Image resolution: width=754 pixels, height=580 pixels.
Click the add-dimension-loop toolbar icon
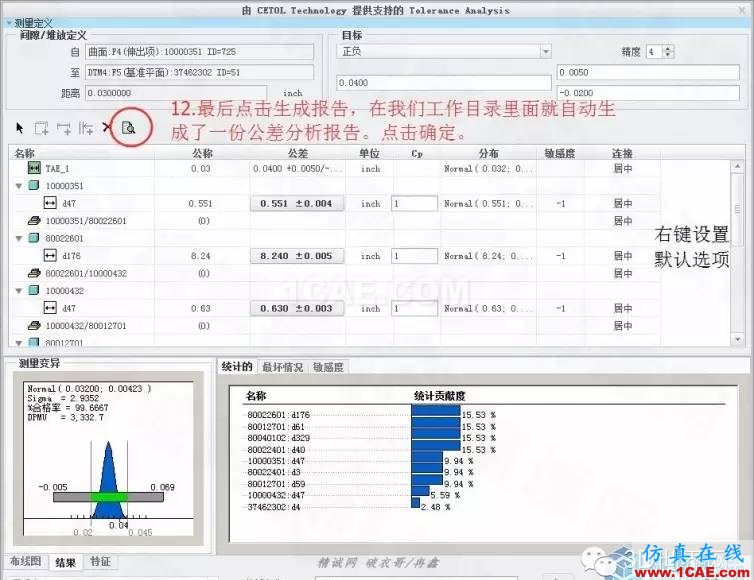pos(86,128)
